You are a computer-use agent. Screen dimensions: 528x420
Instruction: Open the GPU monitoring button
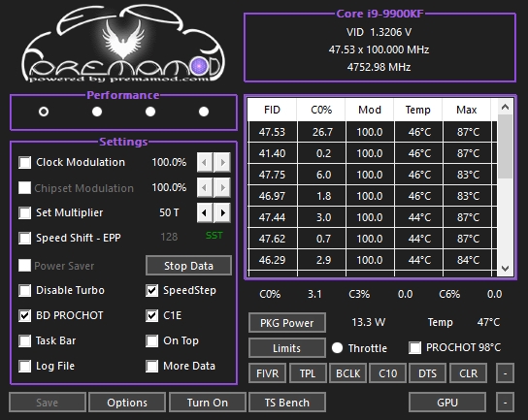coord(447,403)
